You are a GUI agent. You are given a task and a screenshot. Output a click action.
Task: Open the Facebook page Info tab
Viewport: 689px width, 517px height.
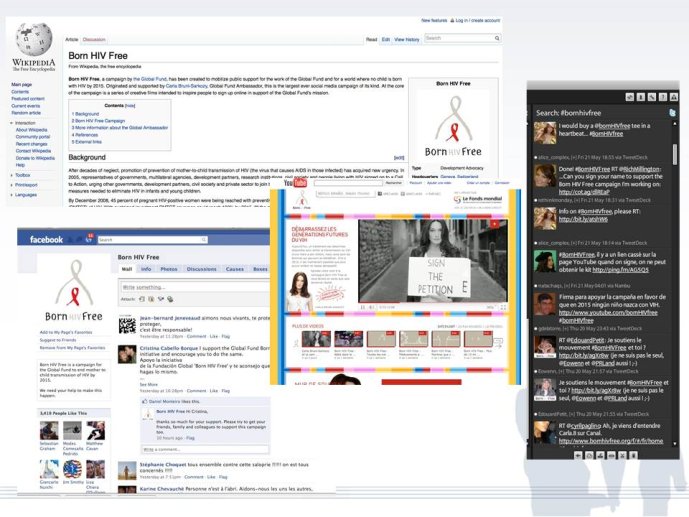146,269
